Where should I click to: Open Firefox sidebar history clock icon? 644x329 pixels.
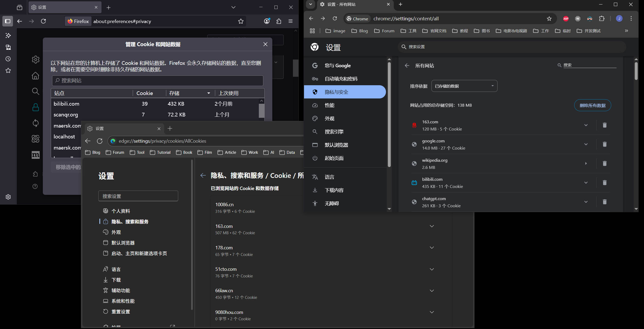(8, 59)
